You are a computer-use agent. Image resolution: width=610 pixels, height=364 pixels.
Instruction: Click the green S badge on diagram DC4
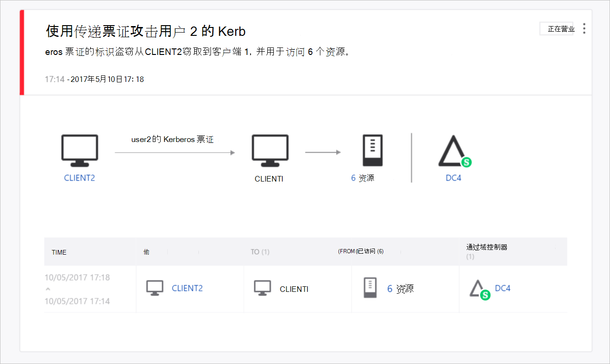click(466, 162)
